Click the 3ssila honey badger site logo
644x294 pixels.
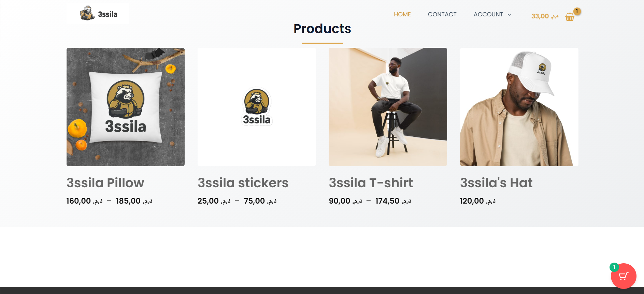98,14
